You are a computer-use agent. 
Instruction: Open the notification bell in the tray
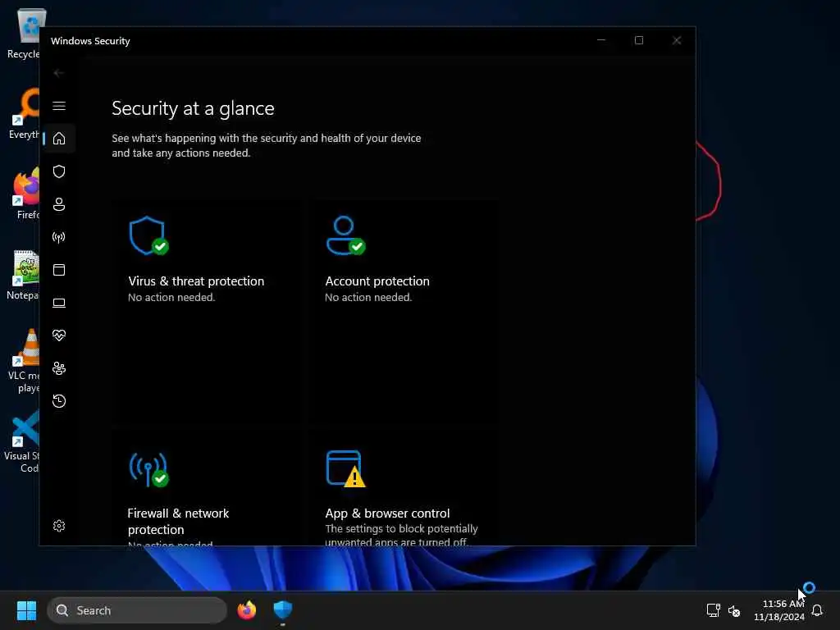(x=817, y=610)
